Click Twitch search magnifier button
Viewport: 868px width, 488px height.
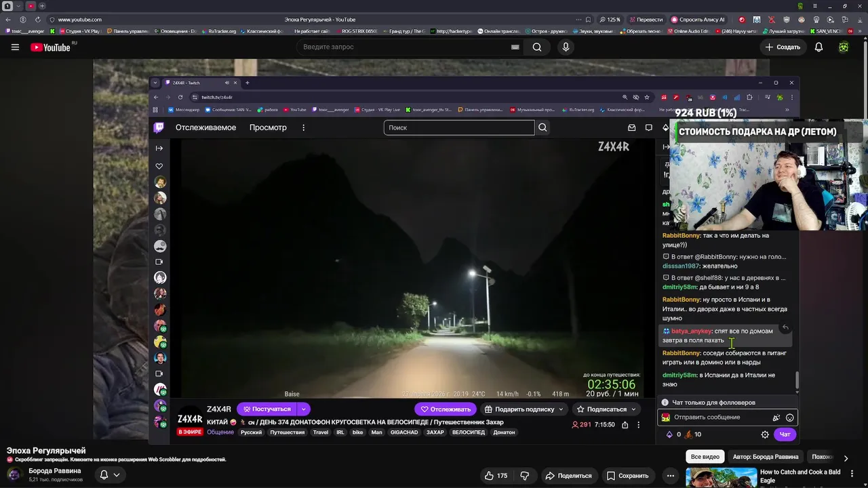coord(542,127)
